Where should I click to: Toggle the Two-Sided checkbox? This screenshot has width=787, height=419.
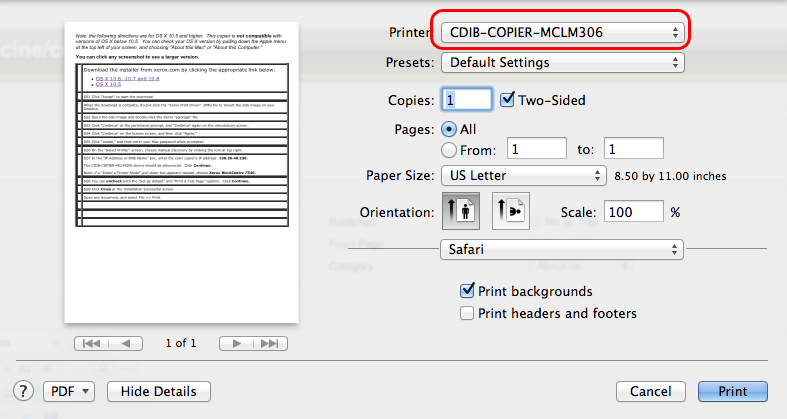tap(508, 100)
